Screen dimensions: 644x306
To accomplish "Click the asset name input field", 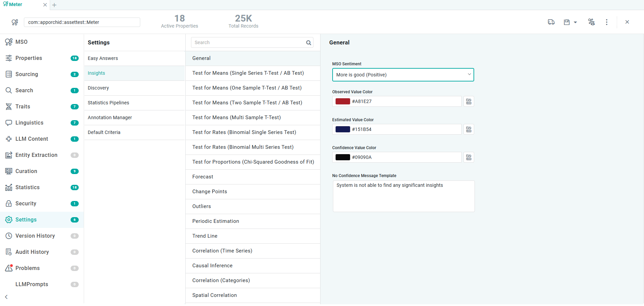I will [x=82, y=23].
